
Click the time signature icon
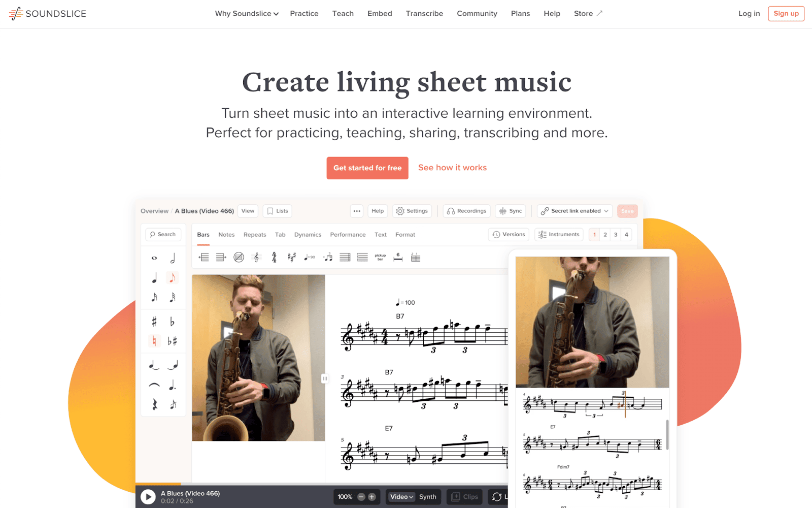coord(274,258)
